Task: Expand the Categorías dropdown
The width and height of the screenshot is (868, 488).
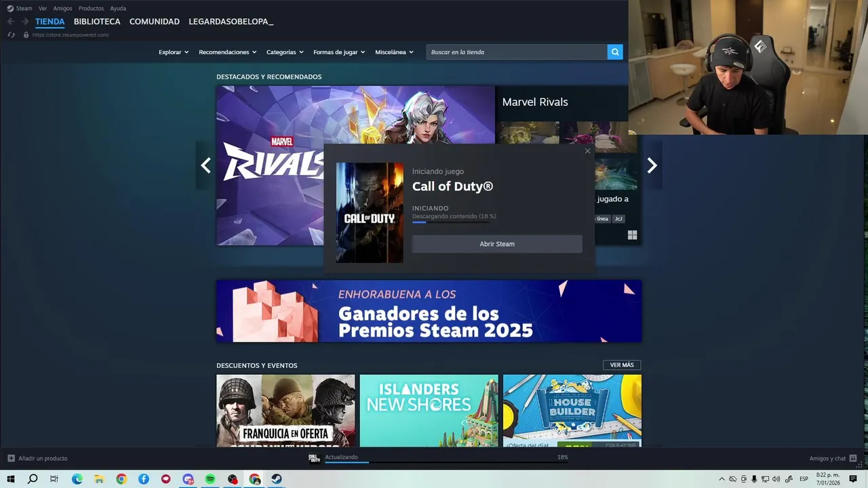Action: click(285, 52)
